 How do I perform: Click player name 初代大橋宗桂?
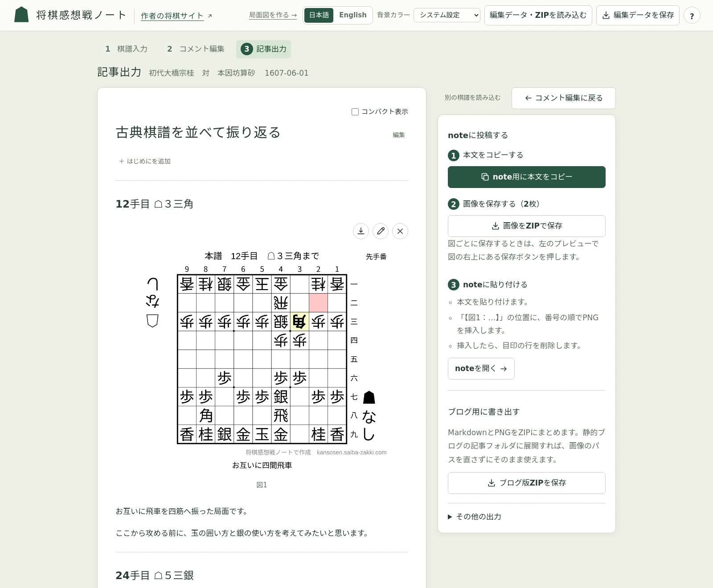pos(172,73)
